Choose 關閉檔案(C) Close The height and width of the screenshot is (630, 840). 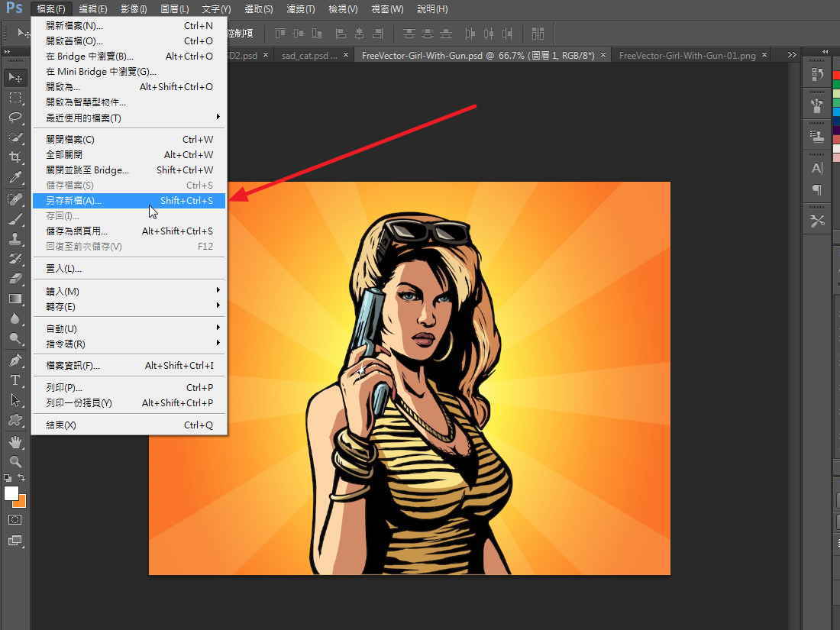(129, 139)
